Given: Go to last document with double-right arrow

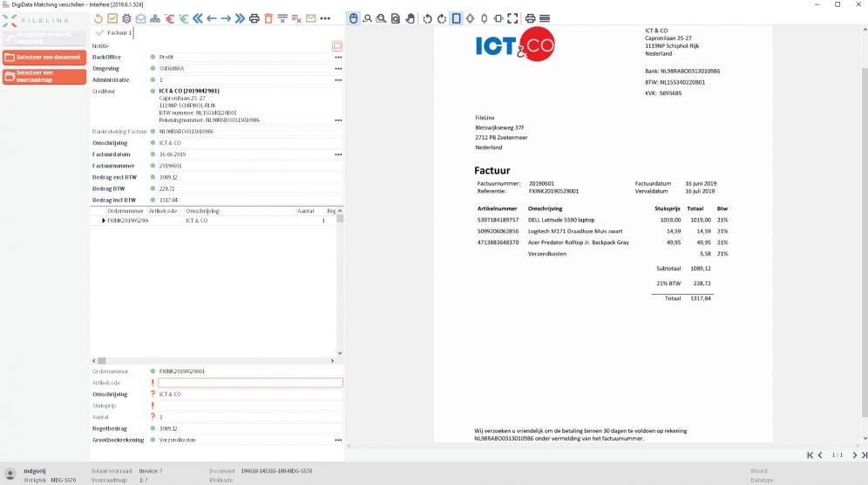Looking at the screenshot, I should [x=240, y=18].
